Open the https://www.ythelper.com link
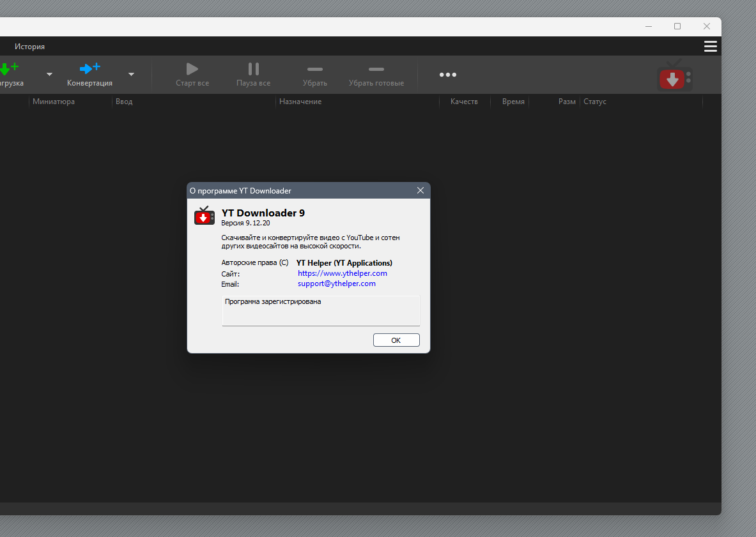 coord(343,273)
